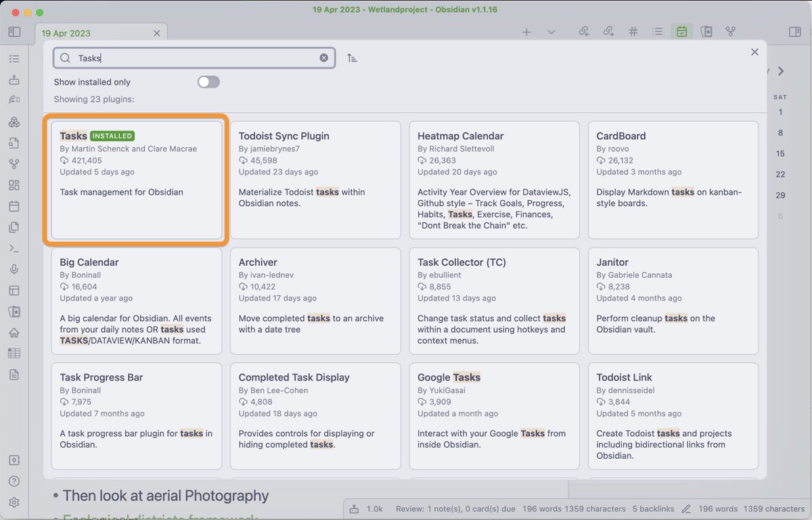Close the community plugins dialog
Viewport: 812px width, 520px height.
(x=754, y=52)
